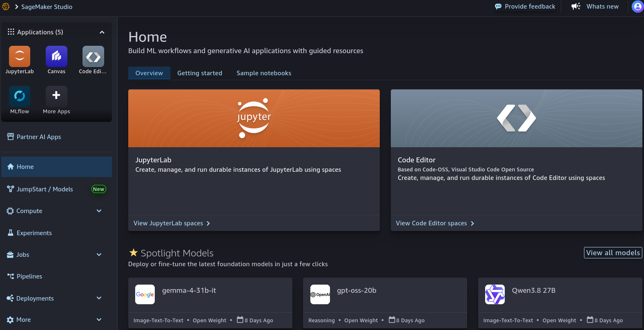This screenshot has height=330, width=644.
Task: Click the Open Weight tag on gemma-4-31b-it card
Action: pyautogui.click(x=209, y=320)
